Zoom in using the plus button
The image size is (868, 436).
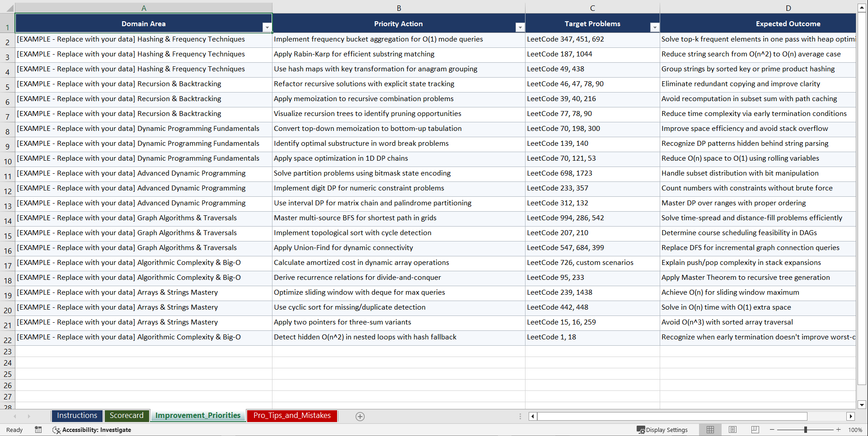[839, 430]
